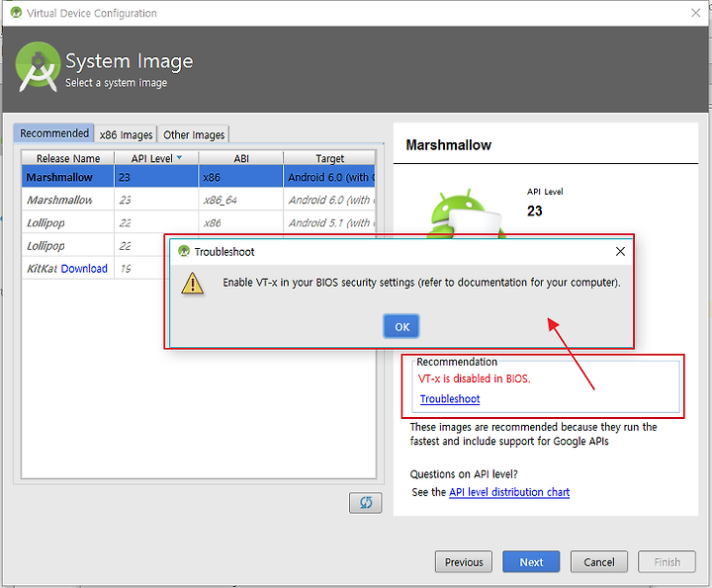Close the Virtual Device Configuration window
The width and height of the screenshot is (712, 588).
[695, 13]
